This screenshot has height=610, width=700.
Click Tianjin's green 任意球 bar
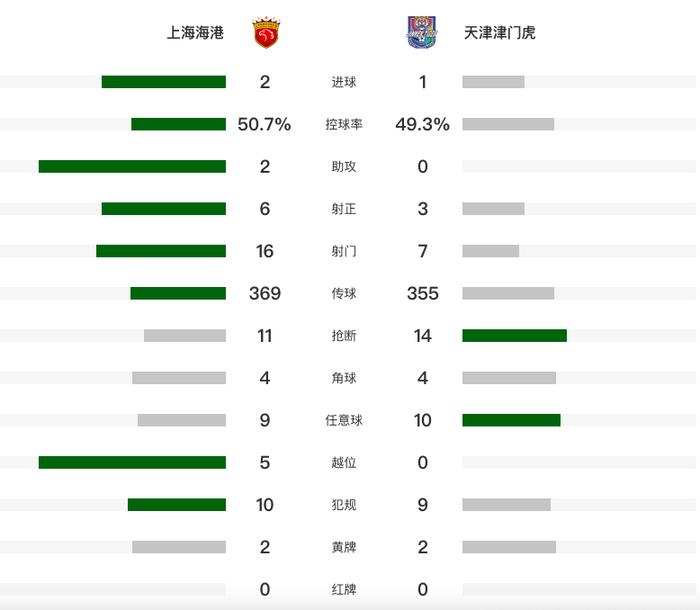coord(512,420)
